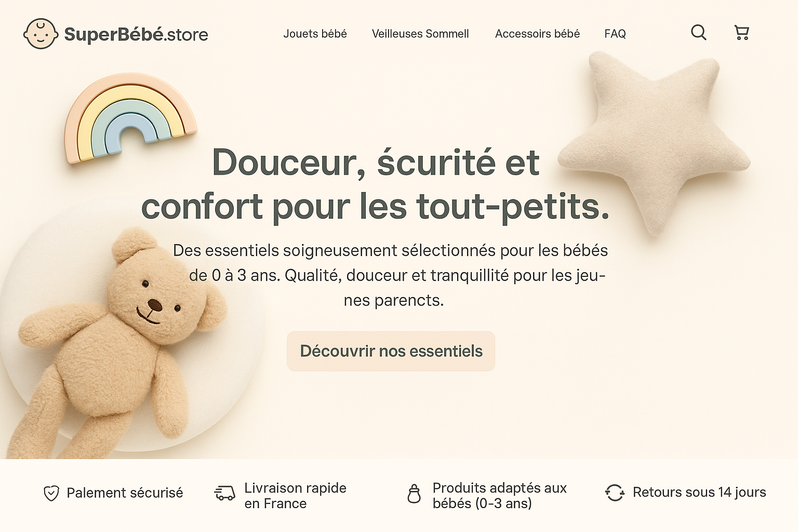This screenshot has width=798, height=532.
Task: Click the secure payment shield icon
Action: click(x=51, y=493)
